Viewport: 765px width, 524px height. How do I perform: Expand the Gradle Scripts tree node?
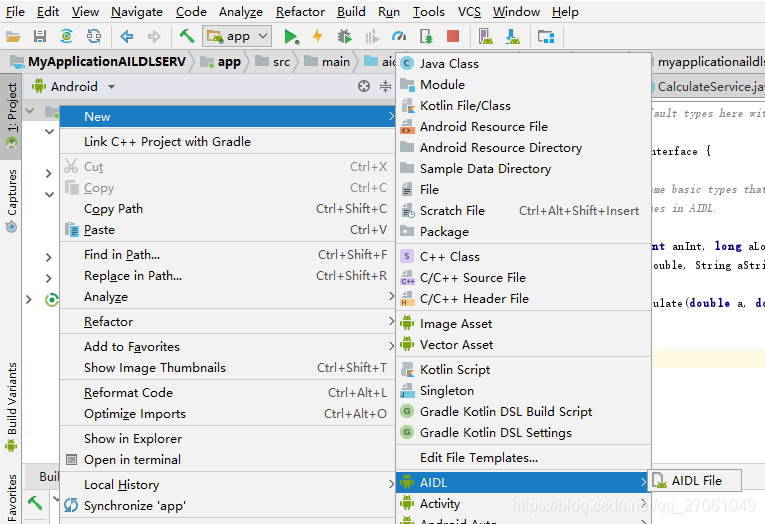pyautogui.click(x=29, y=299)
